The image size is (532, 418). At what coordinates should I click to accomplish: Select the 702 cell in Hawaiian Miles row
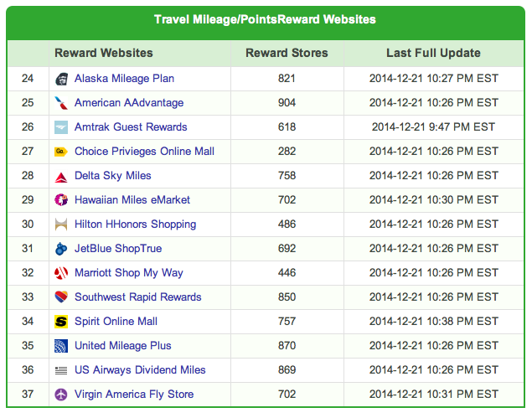pyautogui.click(x=287, y=200)
